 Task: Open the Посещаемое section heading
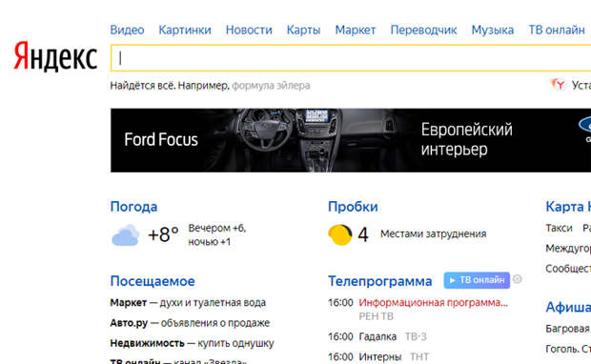(x=153, y=281)
